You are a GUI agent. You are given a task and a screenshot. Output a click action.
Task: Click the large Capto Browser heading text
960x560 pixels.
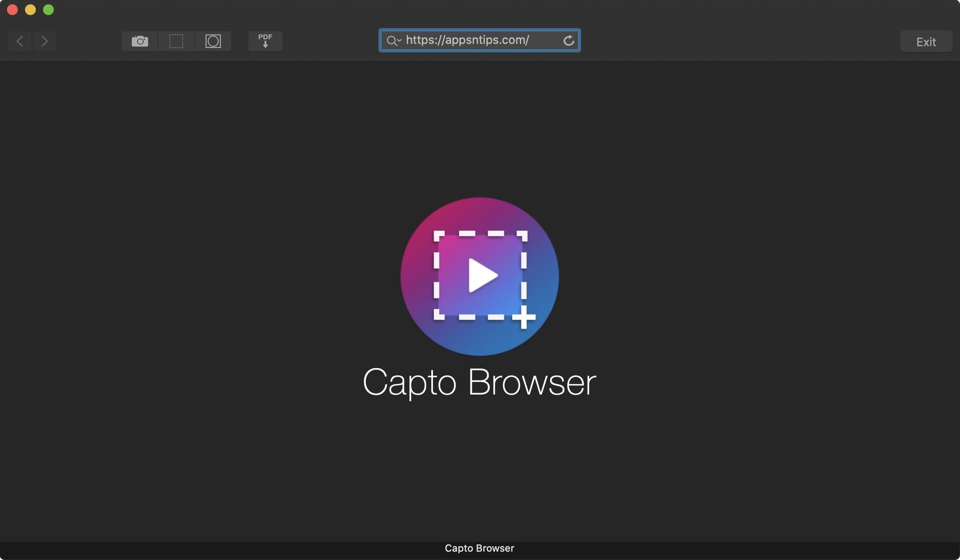pos(479,382)
